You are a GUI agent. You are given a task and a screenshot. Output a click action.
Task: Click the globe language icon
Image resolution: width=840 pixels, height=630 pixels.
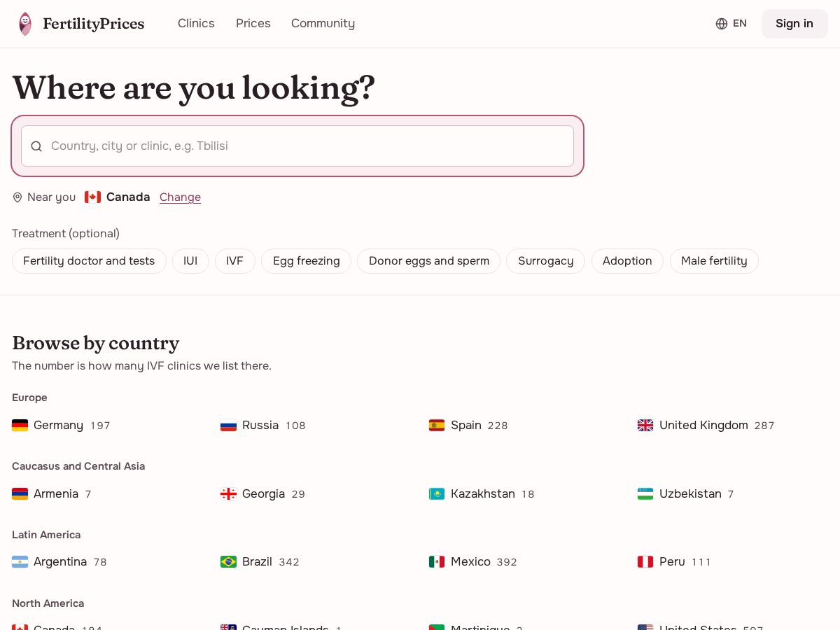pos(722,24)
